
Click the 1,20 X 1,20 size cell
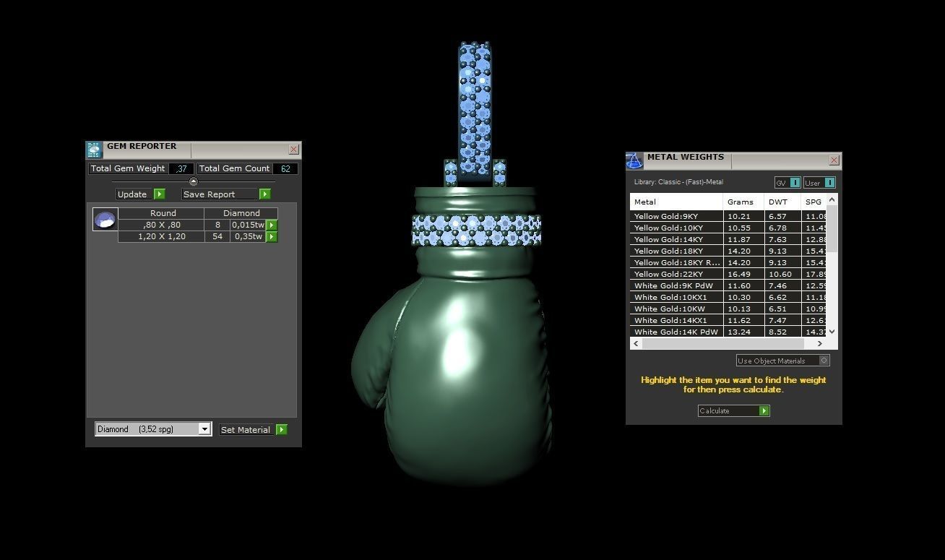161,236
